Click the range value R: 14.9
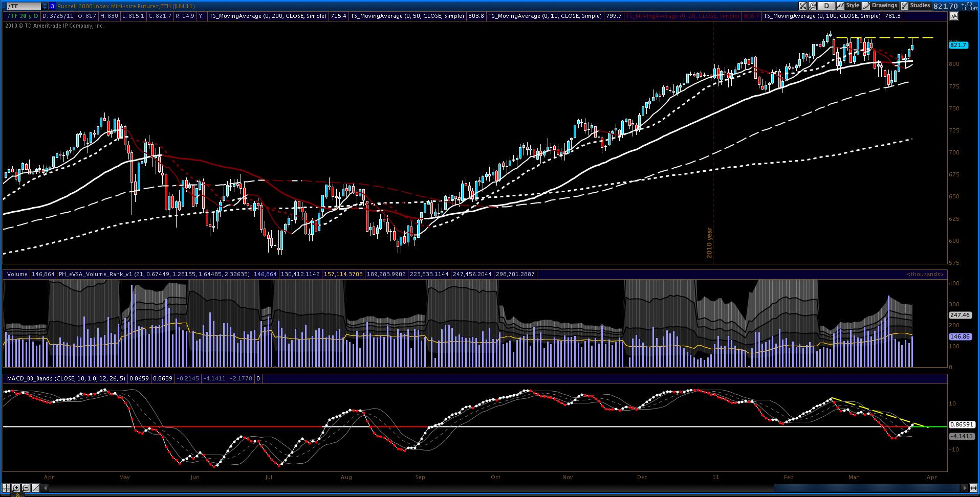The width and height of the screenshot is (980, 497). [x=185, y=16]
